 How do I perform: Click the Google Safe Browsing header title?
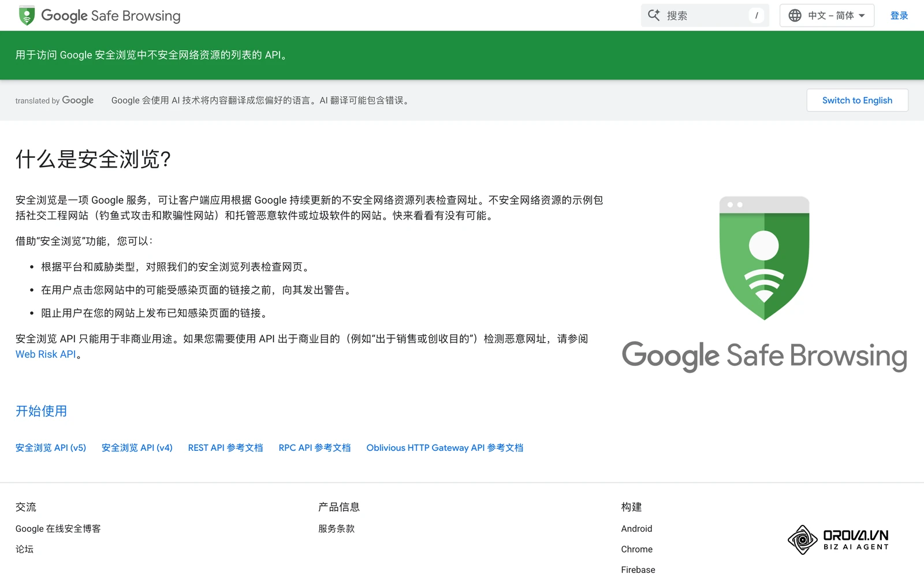[111, 16]
